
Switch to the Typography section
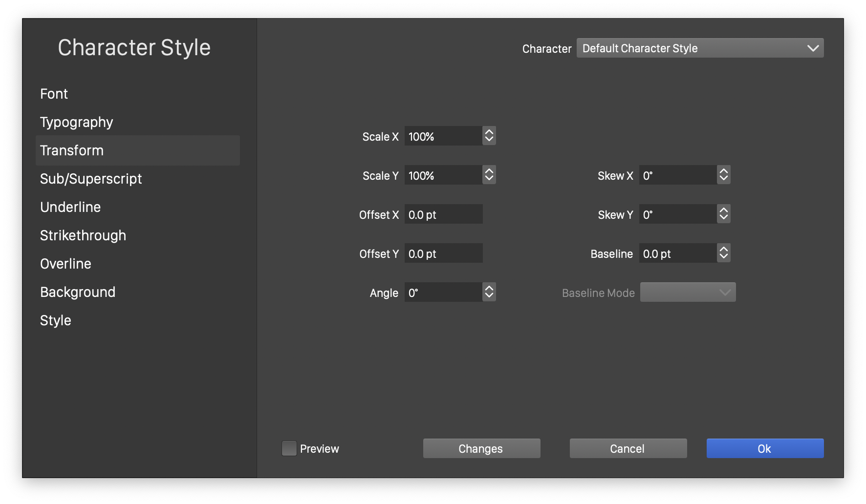(77, 122)
